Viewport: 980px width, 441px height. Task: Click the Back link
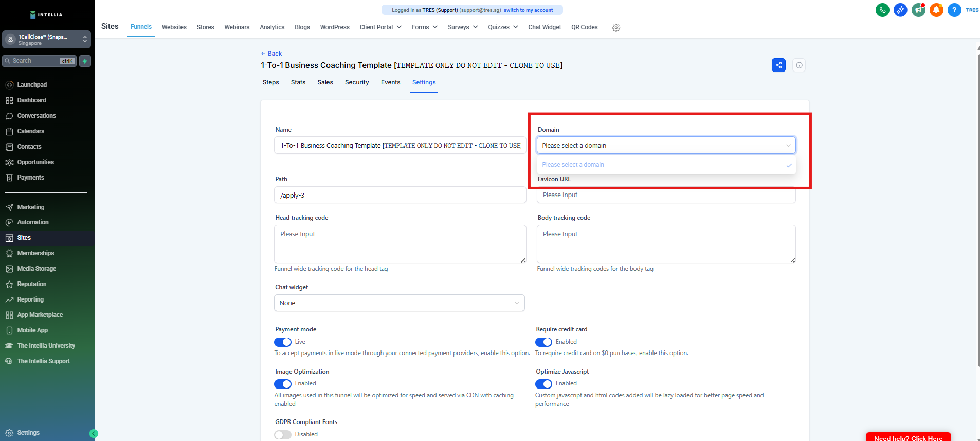click(271, 54)
